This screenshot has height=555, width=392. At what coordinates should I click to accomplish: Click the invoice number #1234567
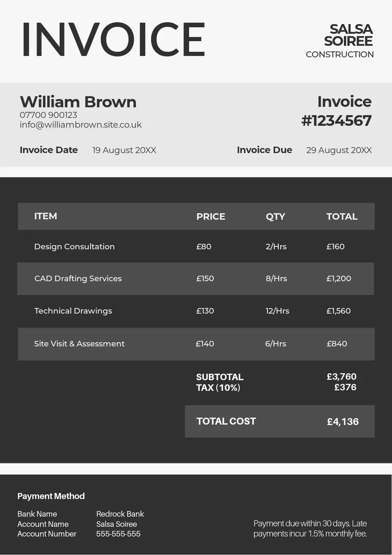pos(337,121)
